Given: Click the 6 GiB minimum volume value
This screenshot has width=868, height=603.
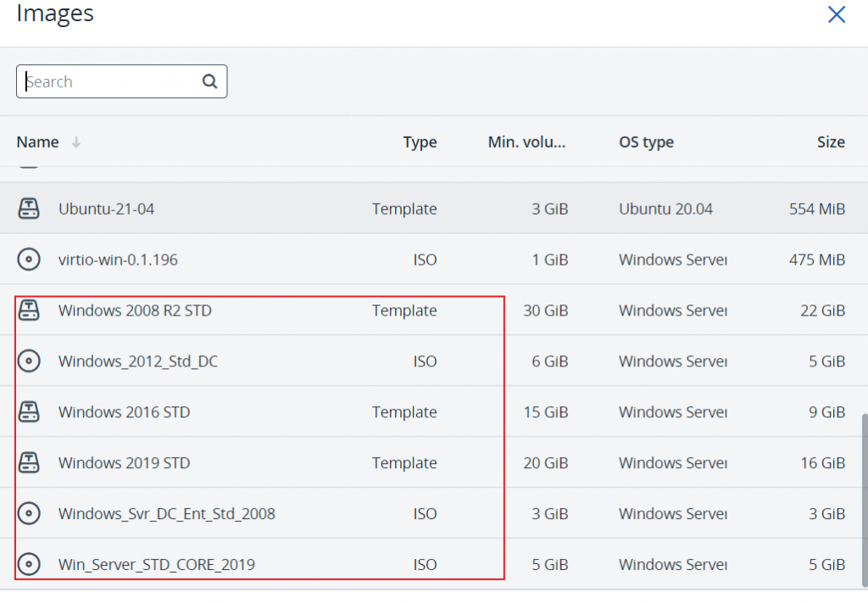Looking at the screenshot, I should [x=550, y=361].
